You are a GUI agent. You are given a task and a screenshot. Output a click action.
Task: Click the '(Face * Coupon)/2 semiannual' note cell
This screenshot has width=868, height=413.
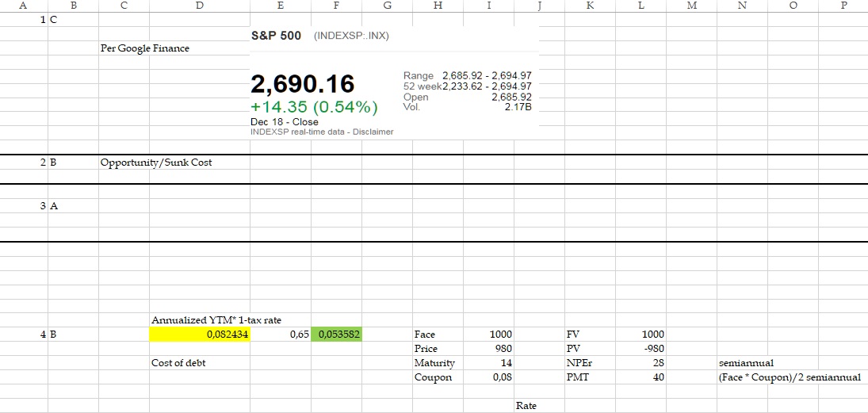[x=789, y=377]
